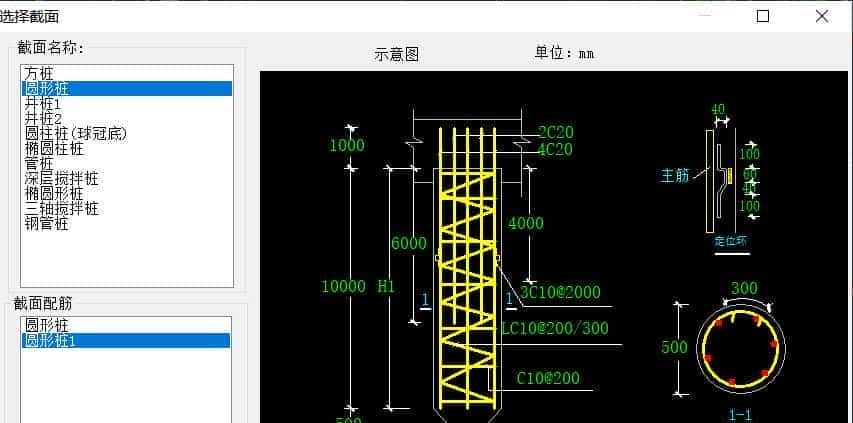Maximize the 选择截面 dialog window
The width and height of the screenshot is (853, 423).
click(763, 16)
